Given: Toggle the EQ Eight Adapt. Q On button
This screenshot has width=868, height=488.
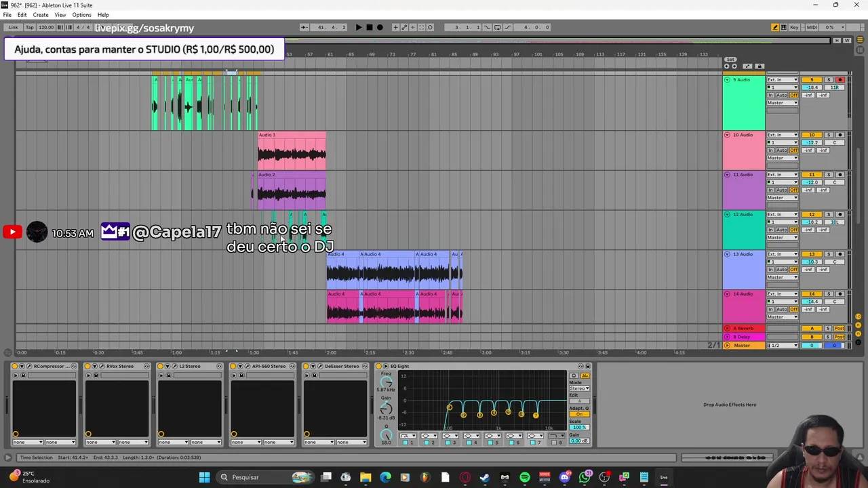Looking at the screenshot, I should click(579, 414).
